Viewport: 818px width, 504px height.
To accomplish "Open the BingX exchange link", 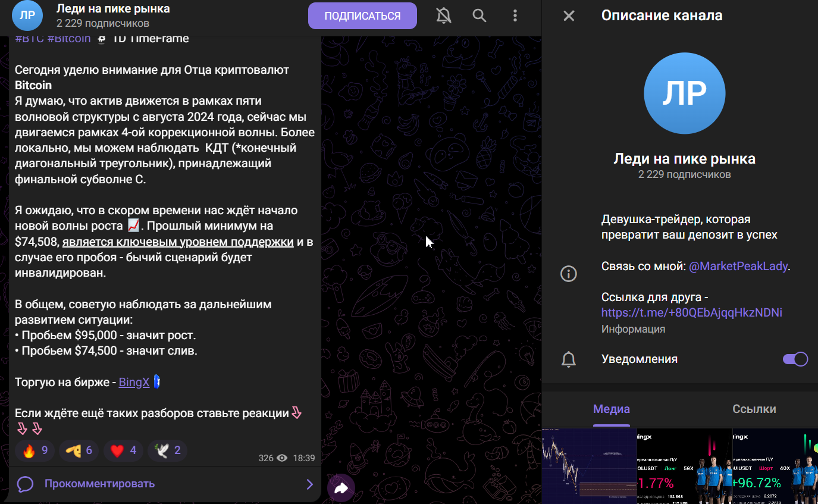I will pos(133,382).
